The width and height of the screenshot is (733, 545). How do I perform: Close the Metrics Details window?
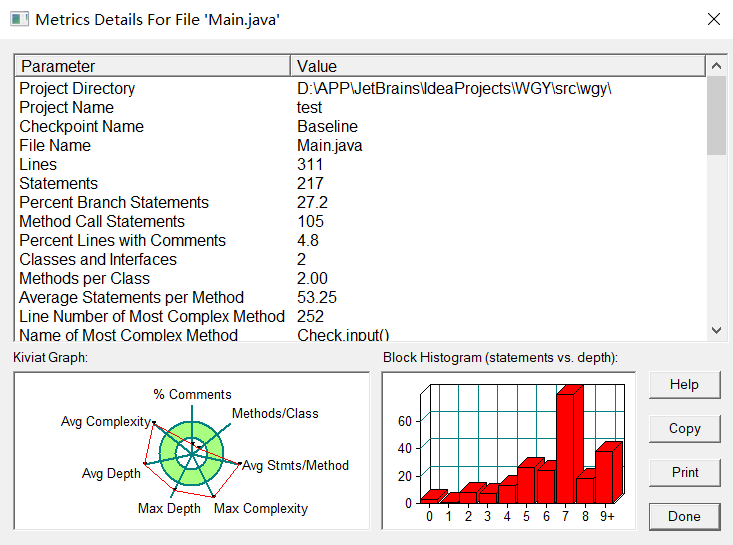point(714,19)
